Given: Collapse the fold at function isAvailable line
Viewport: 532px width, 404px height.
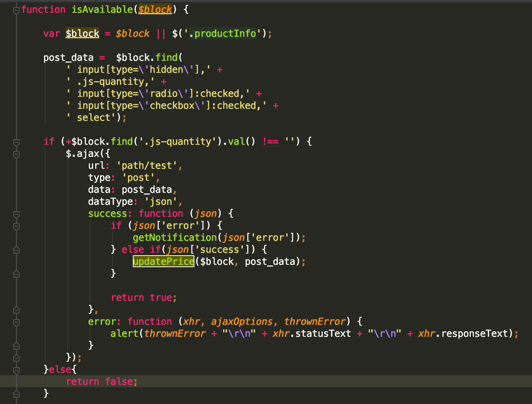Looking at the screenshot, I should pyautogui.click(x=16, y=10).
